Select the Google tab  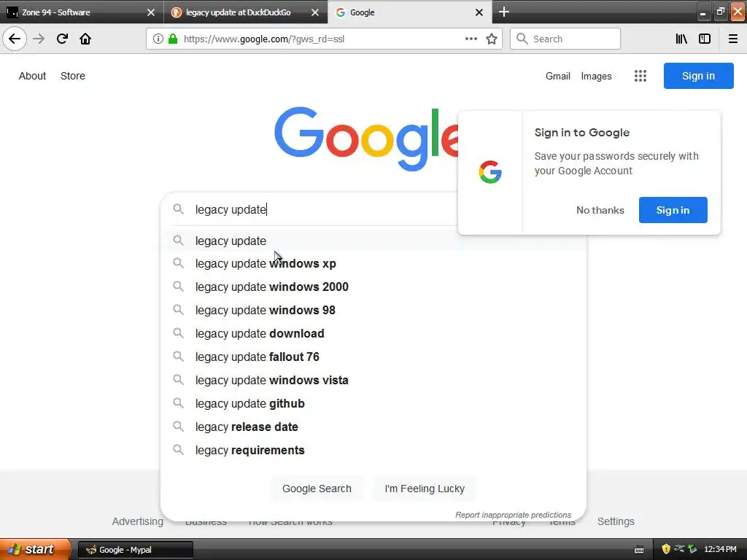pyautogui.click(x=410, y=12)
